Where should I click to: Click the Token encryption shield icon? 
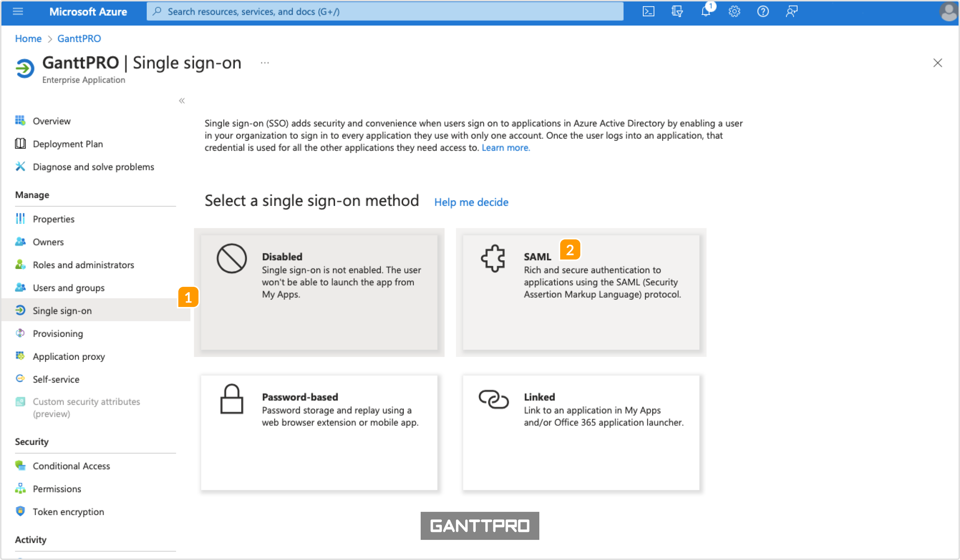tap(20, 511)
